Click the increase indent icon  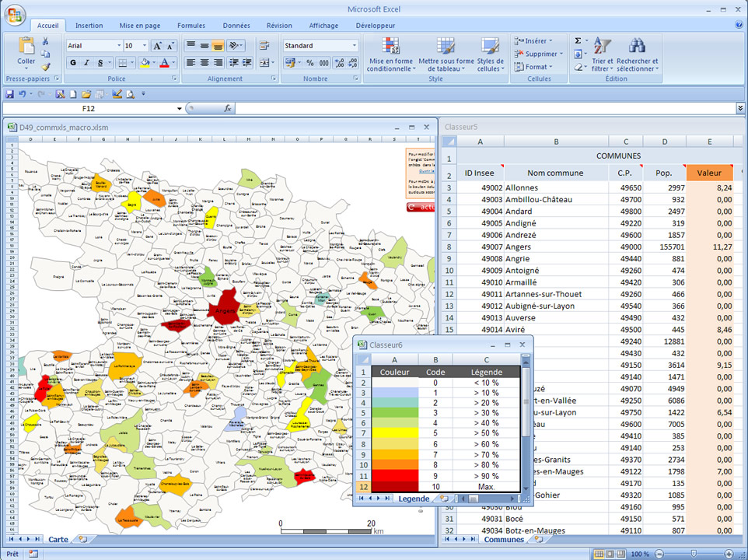[246, 62]
